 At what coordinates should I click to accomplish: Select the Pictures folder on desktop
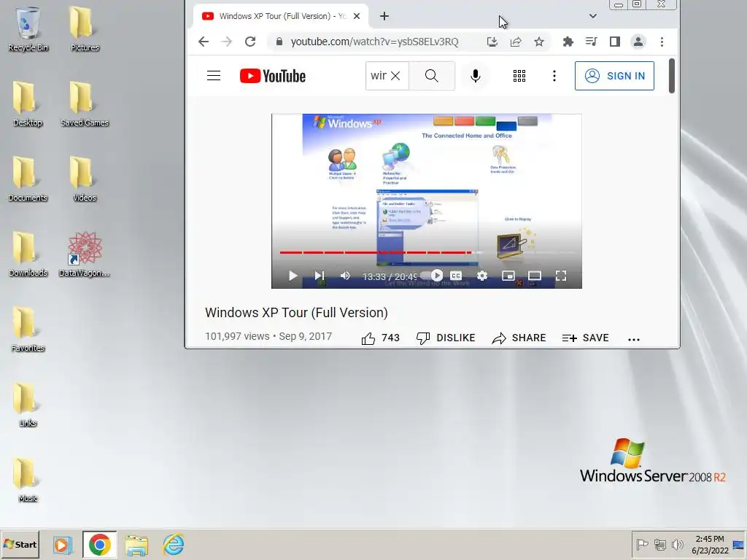(85, 28)
